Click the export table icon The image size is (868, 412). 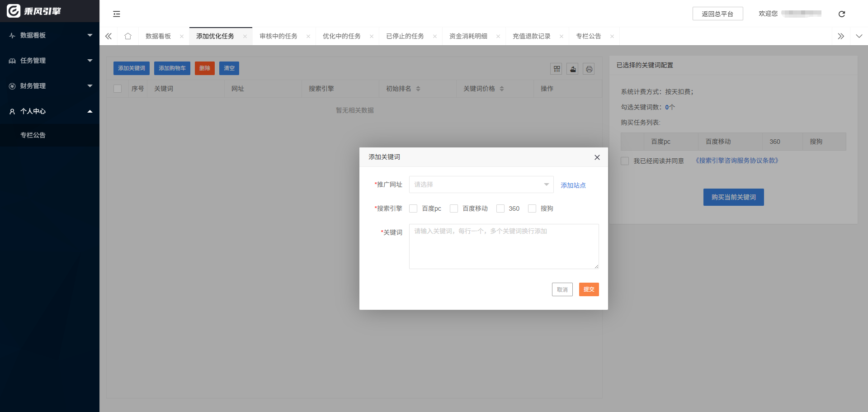click(573, 69)
